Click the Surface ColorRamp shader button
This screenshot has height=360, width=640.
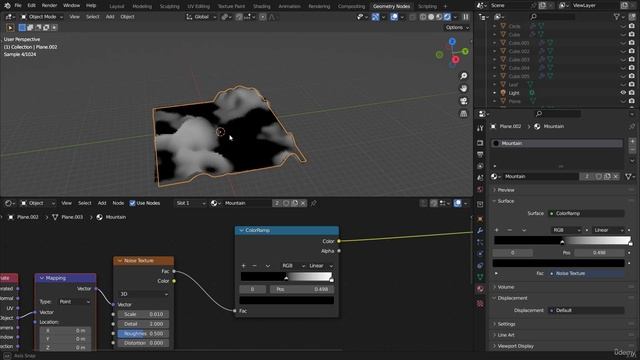pos(586,213)
